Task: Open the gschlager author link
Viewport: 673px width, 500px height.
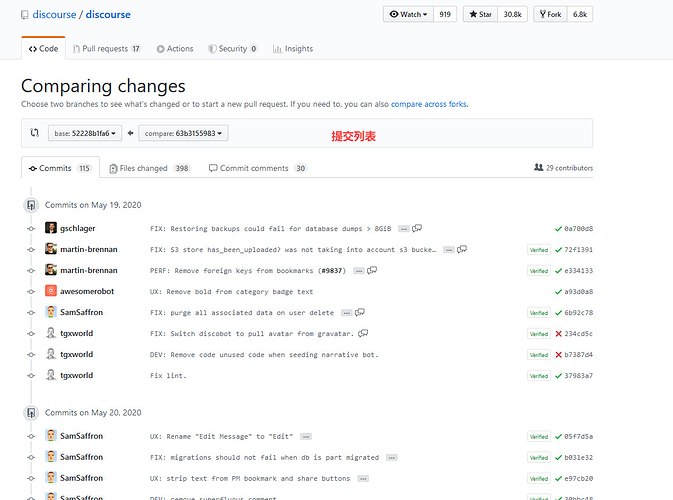Action: 78,228
